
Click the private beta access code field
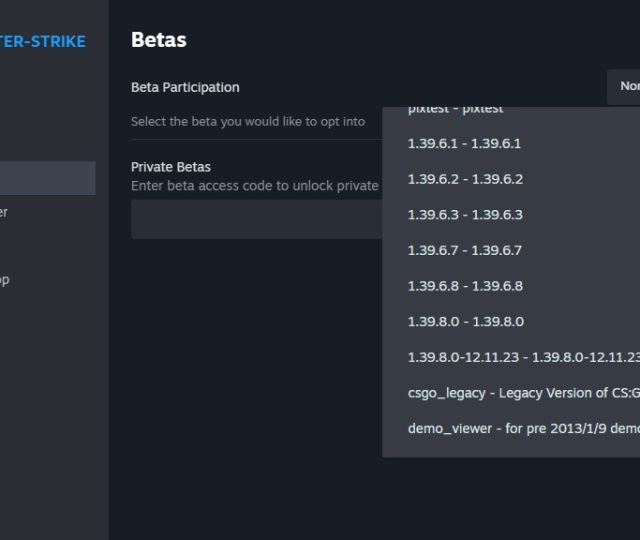tap(256, 219)
